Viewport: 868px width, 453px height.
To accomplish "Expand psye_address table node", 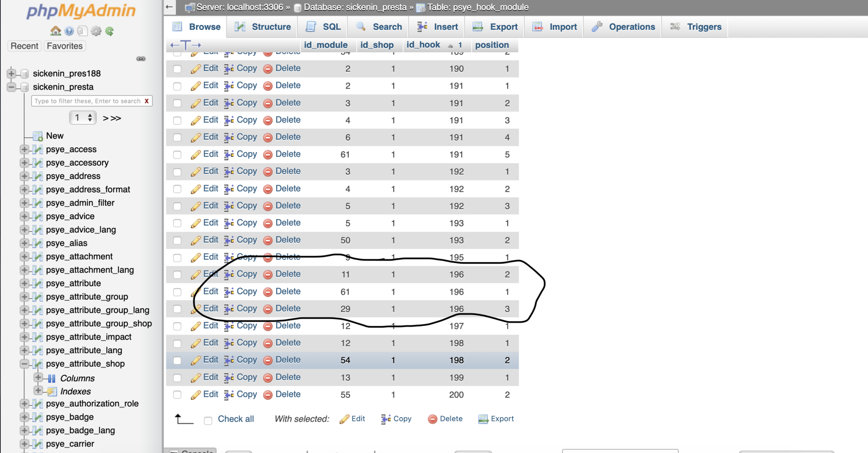I will (24, 176).
